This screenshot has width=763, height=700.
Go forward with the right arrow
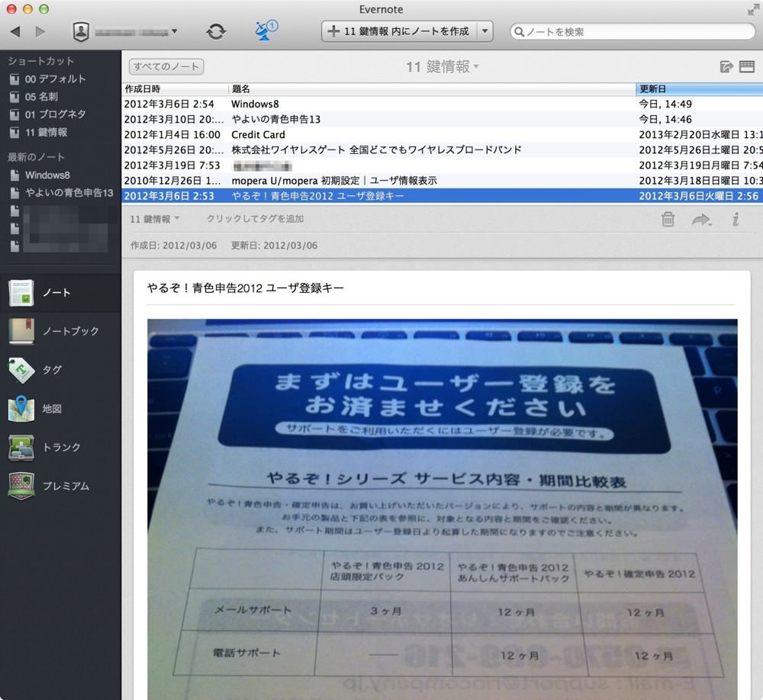[x=40, y=31]
